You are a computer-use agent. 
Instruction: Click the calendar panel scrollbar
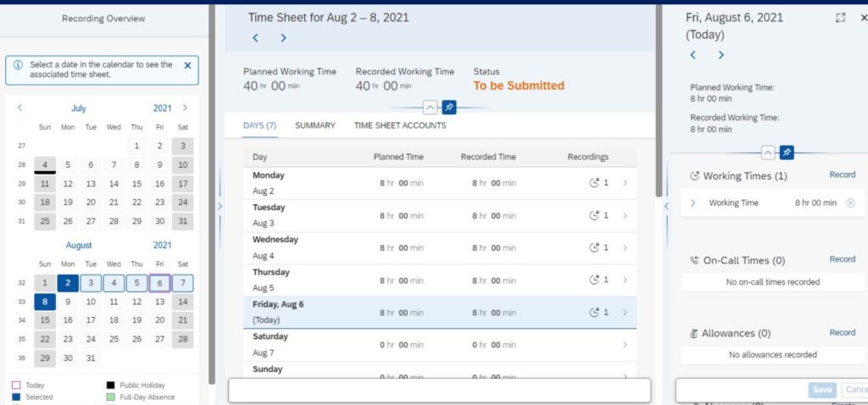[211, 195]
